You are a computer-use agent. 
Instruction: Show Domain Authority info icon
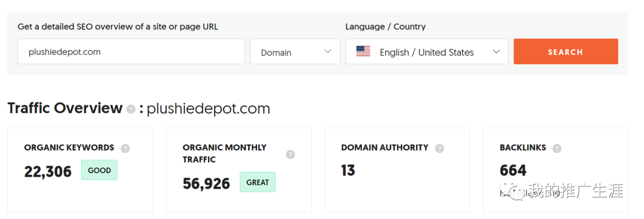click(x=439, y=148)
